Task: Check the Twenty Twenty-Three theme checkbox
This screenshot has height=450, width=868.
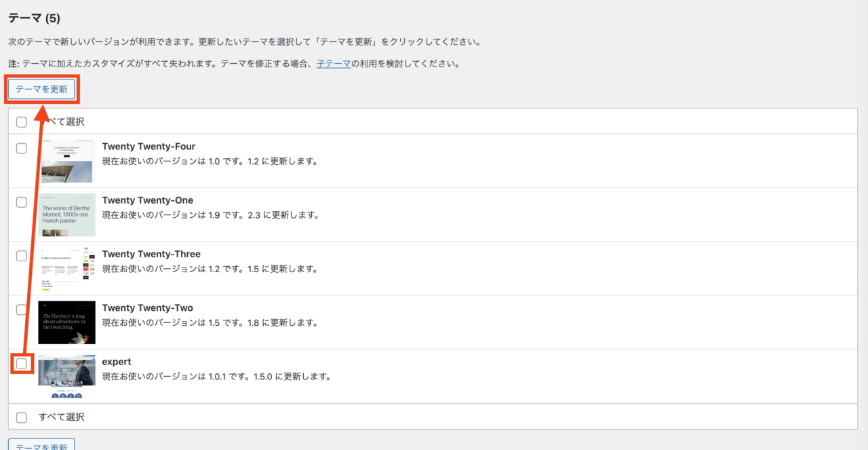Action: coord(22,256)
